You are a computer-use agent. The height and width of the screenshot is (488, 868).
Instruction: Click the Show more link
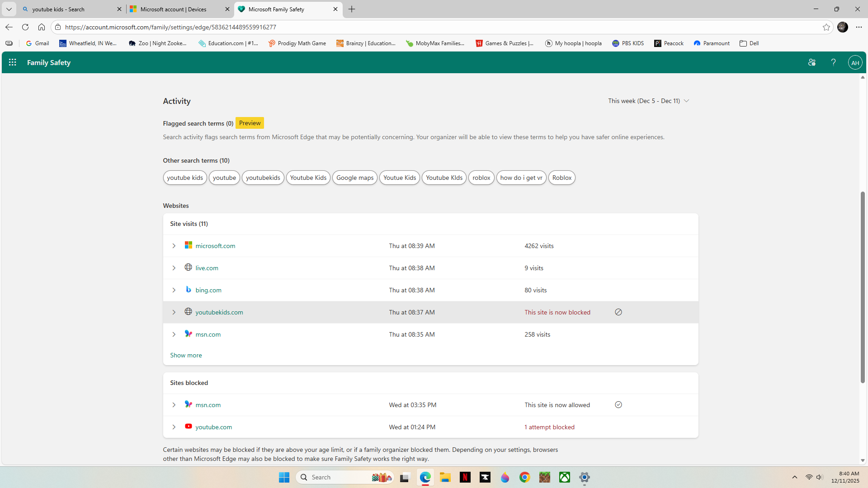coord(186,355)
